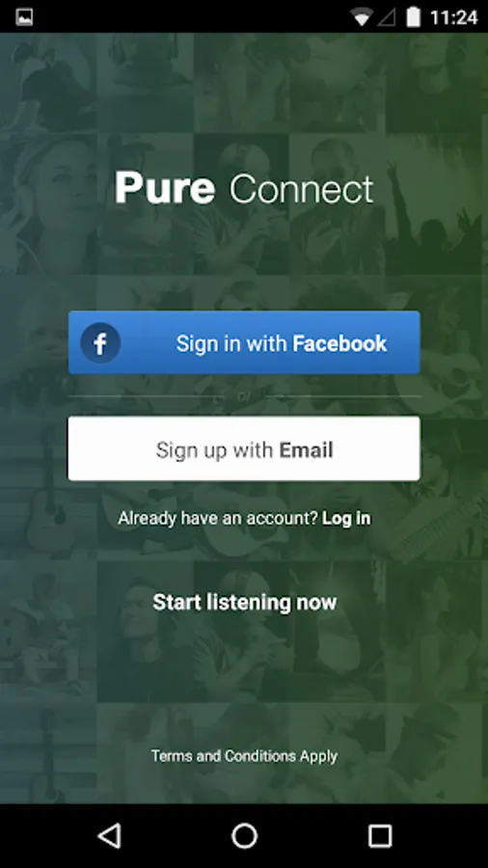Tap the image notification icon in status bar
Image resolution: width=488 pixels, height=868 pixels.
pos(24,17)
